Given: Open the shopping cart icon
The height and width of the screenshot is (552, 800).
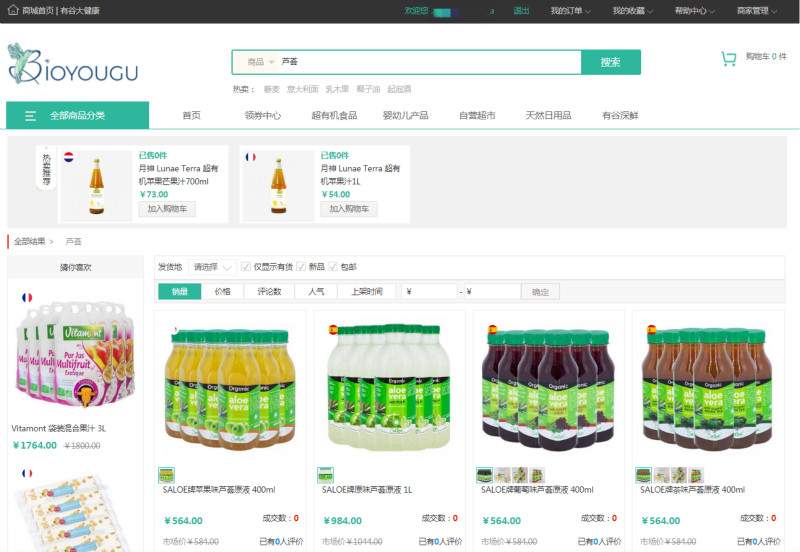Looking at the screenshot, I should coord(729,59).
